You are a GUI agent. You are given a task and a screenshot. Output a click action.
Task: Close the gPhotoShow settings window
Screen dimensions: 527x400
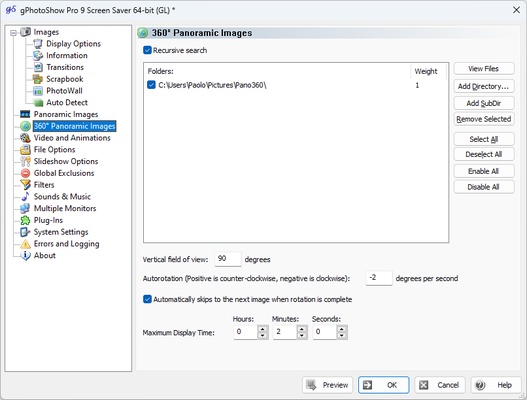point(516,10)
